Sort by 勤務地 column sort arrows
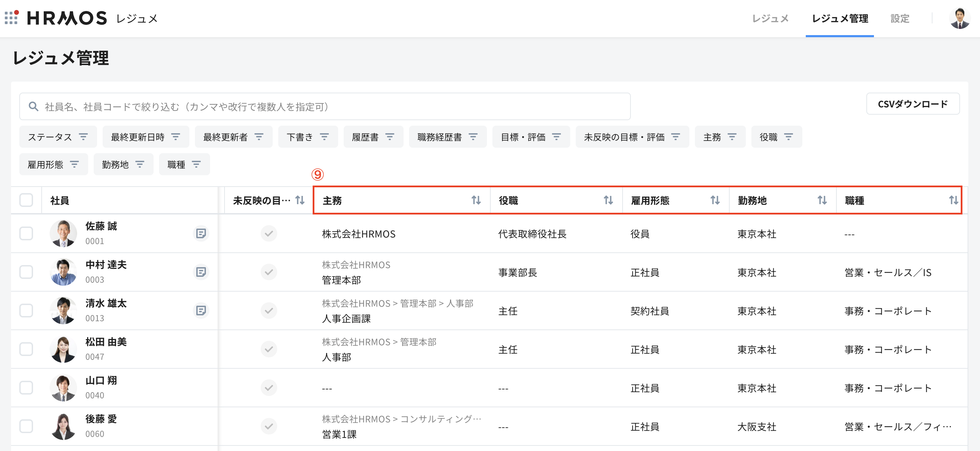980x451 pixels. pos(822,200)
